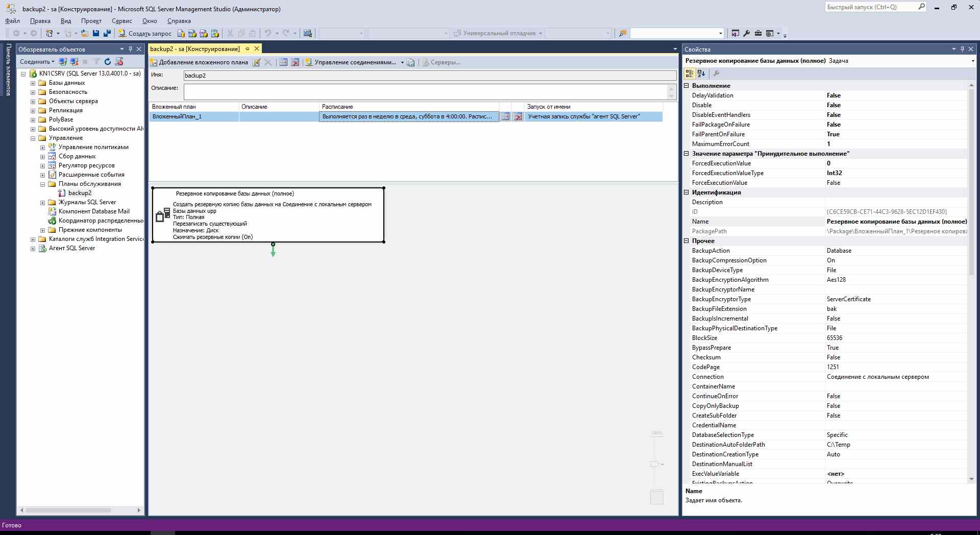The height and width of the screenshot is (535, 980).
Task: Click the Save All toolbar icon
Action: [x=107, y=33]
